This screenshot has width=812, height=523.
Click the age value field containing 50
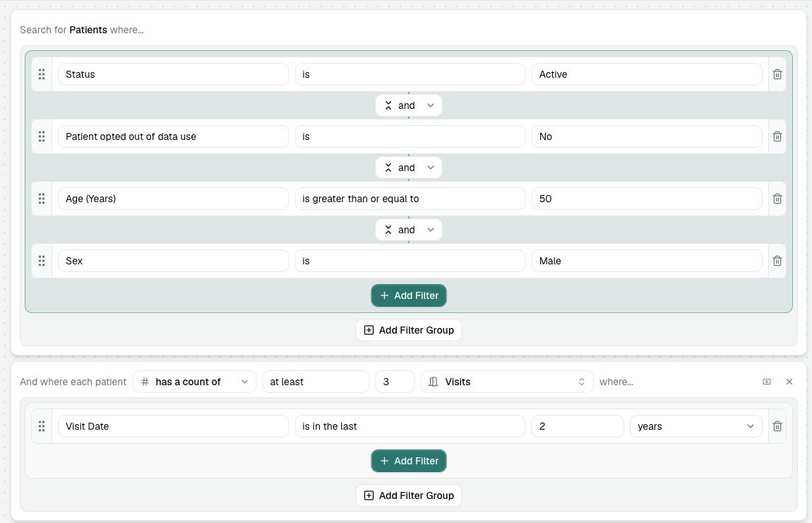click(646, 199)
